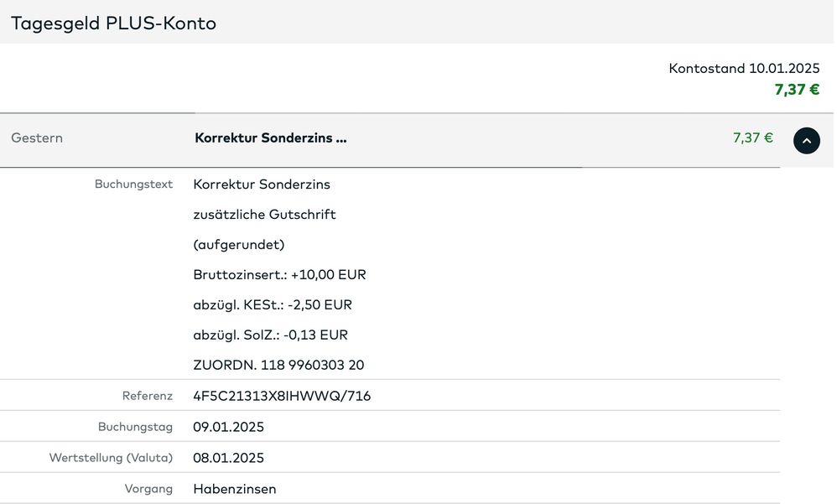Click the Gestern date label
Image resolution: width=837 pixels, height=504 pixels.
pyautogui.click(x=36, y=138)
